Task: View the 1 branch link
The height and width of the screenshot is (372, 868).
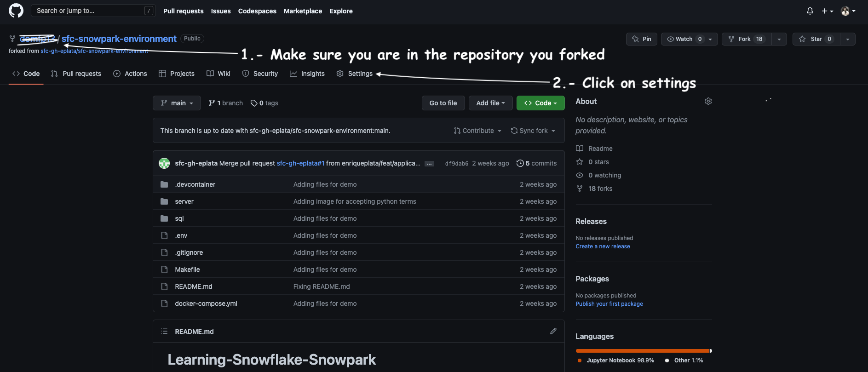Action: tap(226, 103)
